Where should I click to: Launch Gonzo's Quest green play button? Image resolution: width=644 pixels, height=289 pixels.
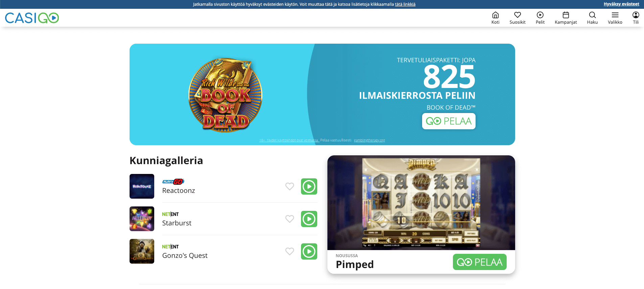309,251
